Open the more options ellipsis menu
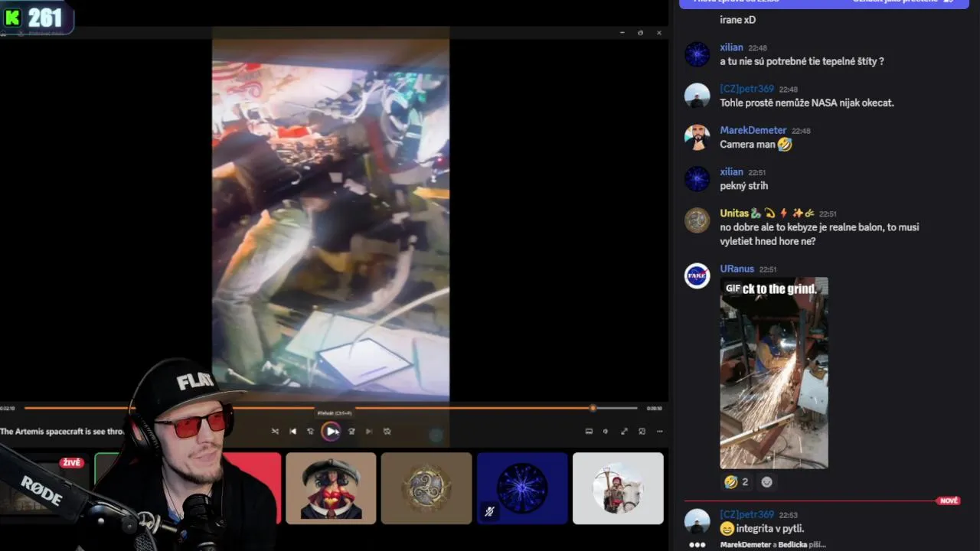Viewport: 980px width, 551px height. pyautogui.click(x=659, y=432)
